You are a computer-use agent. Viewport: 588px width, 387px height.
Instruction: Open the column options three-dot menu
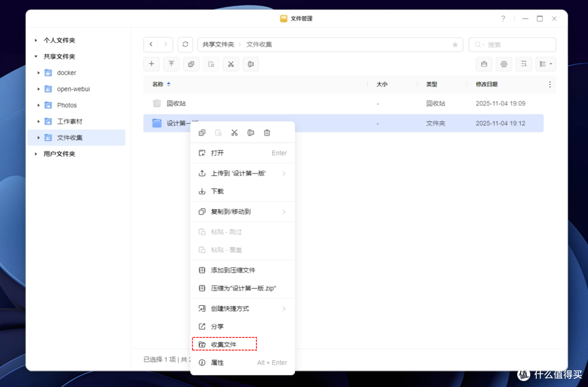click(550, 84)
